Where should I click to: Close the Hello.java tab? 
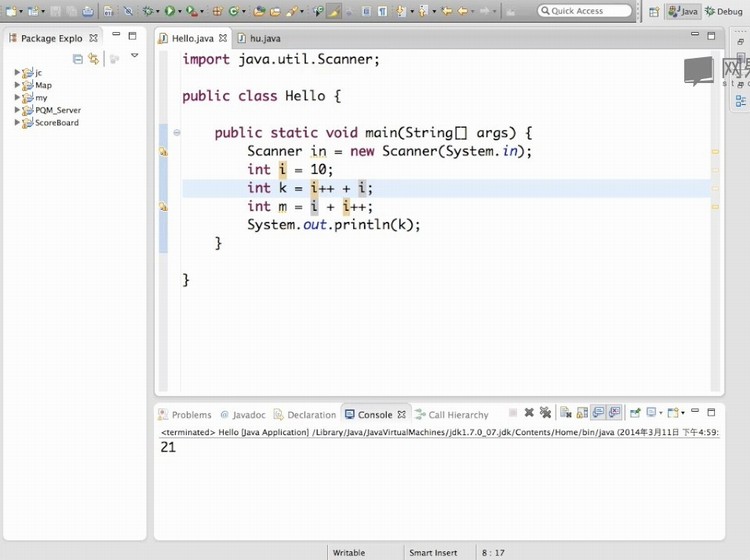tap(223, 38)
